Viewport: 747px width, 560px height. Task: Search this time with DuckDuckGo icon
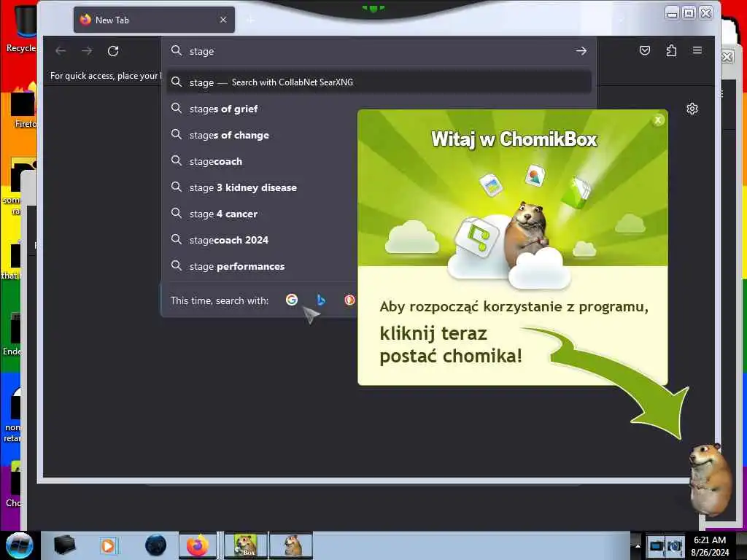pos(349,300)
